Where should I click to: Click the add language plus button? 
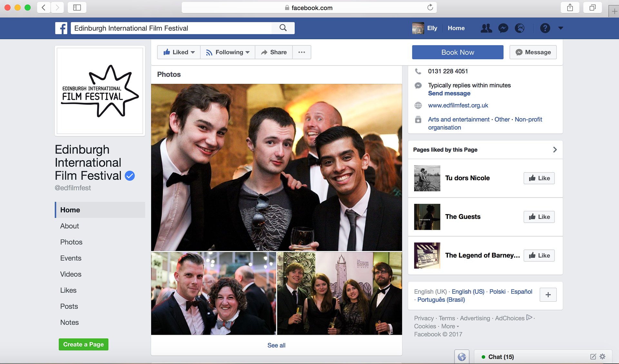(x=548, y=295)
